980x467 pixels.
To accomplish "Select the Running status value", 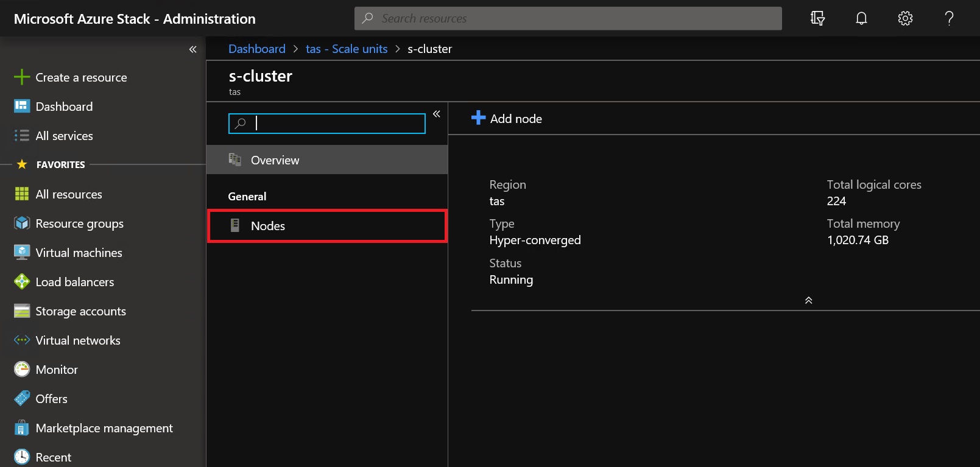I will (x=511, y=279).
